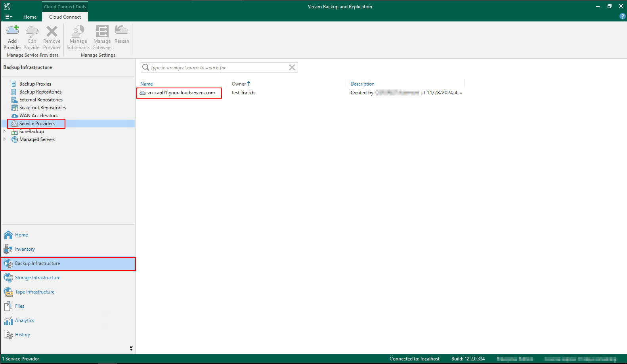Open the Backup Infrastructure navigation view
The image size is (627, 364).
[x=68, y=263]
